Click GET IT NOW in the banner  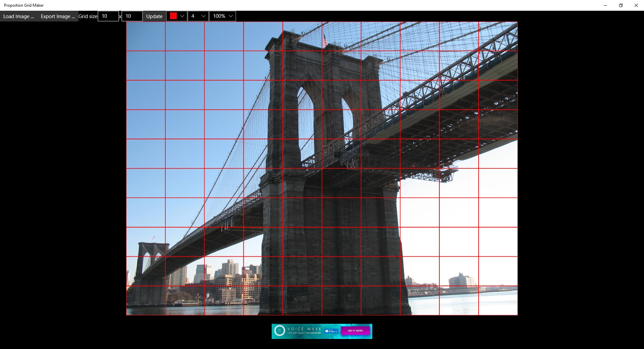(x=355, y=331)
